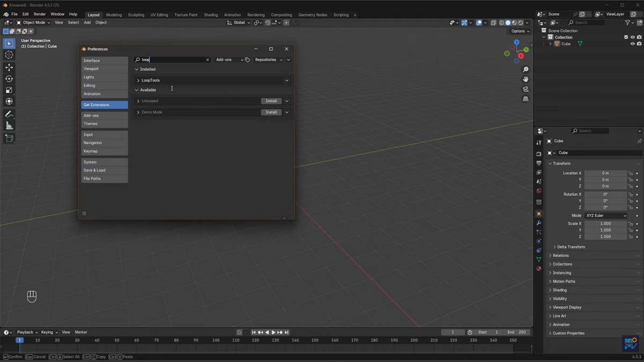The image size is (644, 362).
Task: Toggle Collection exclude checkbox
Action: pyautogui.click(x=626, y=38)
